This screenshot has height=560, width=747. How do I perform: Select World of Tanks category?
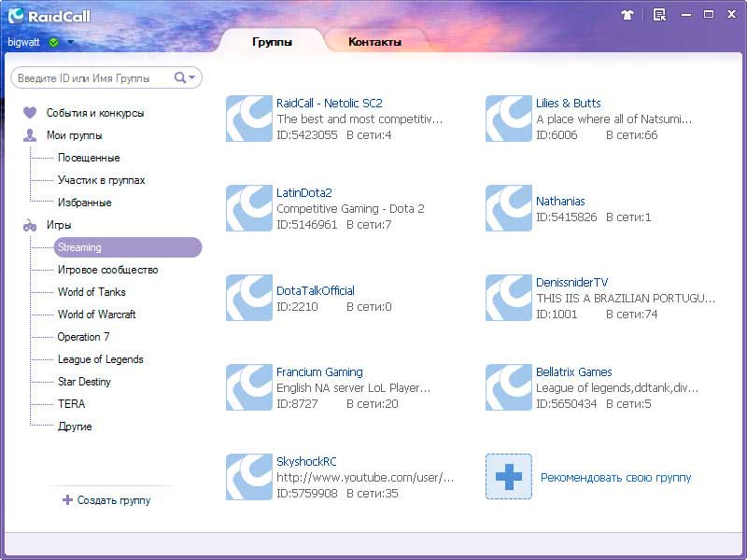pos(92,292)
